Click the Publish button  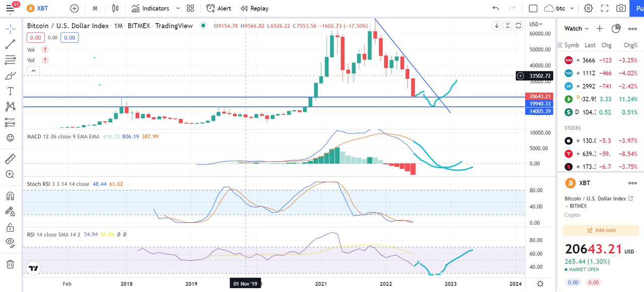[637, 9]
